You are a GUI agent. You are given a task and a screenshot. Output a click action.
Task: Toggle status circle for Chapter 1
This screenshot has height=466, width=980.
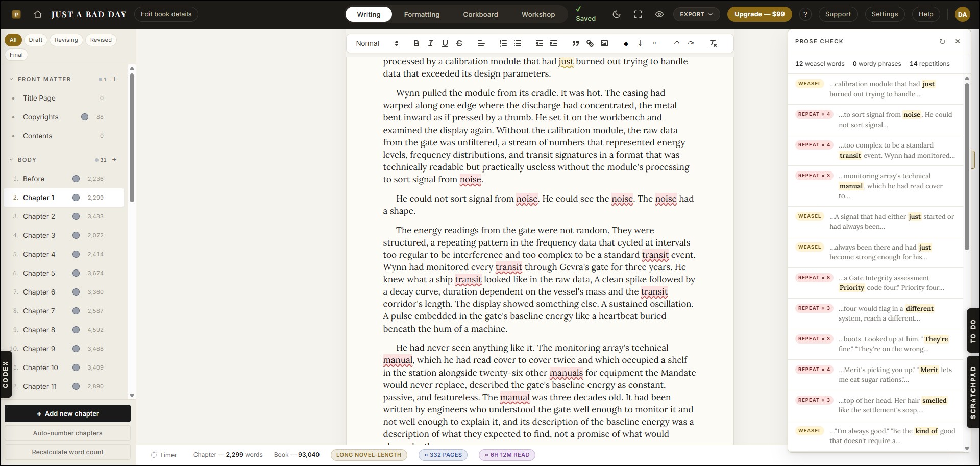(x=76, y=198)
